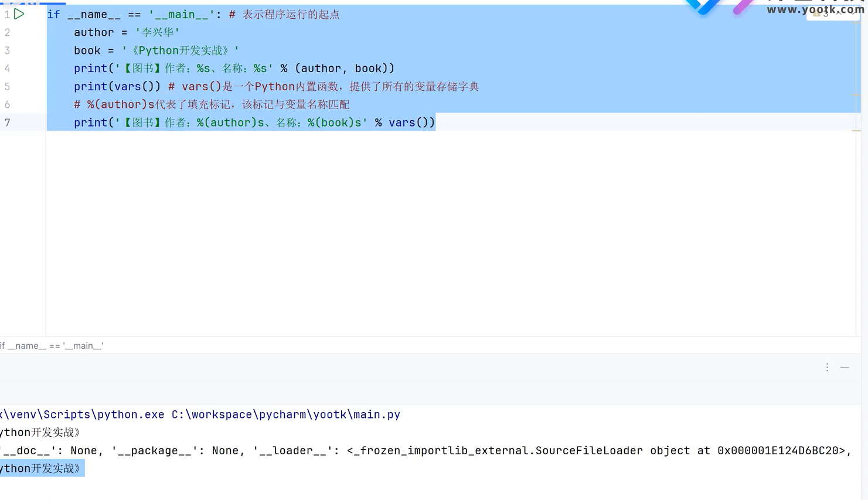
Task: Click line number 5 in the editor gutter
Action: (x=7, y=87)
